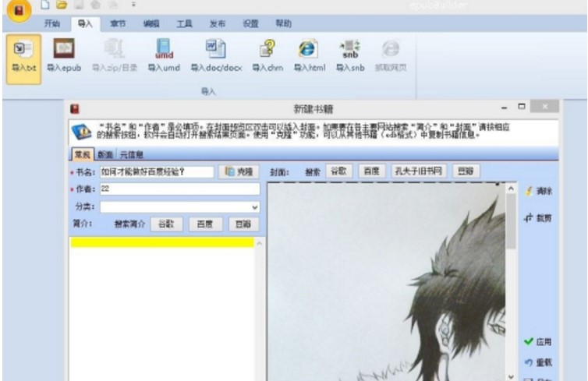
Task: Open the 开始 ribbon tab
Action: tap(52, 23)
